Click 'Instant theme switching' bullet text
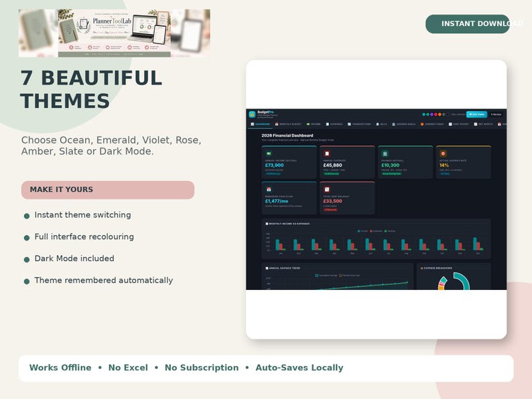The width and height of the screenshot is (532, 399). click(x=83, y=215)
